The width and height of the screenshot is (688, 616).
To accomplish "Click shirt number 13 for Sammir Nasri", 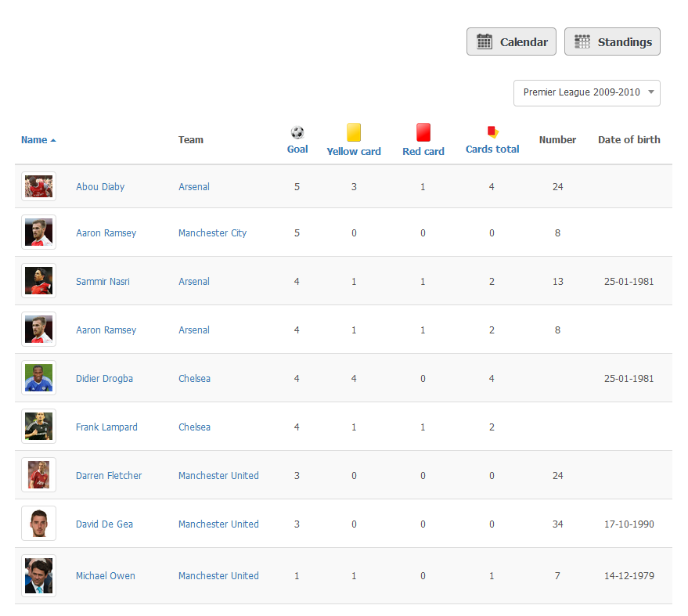I will coord(558,282).
